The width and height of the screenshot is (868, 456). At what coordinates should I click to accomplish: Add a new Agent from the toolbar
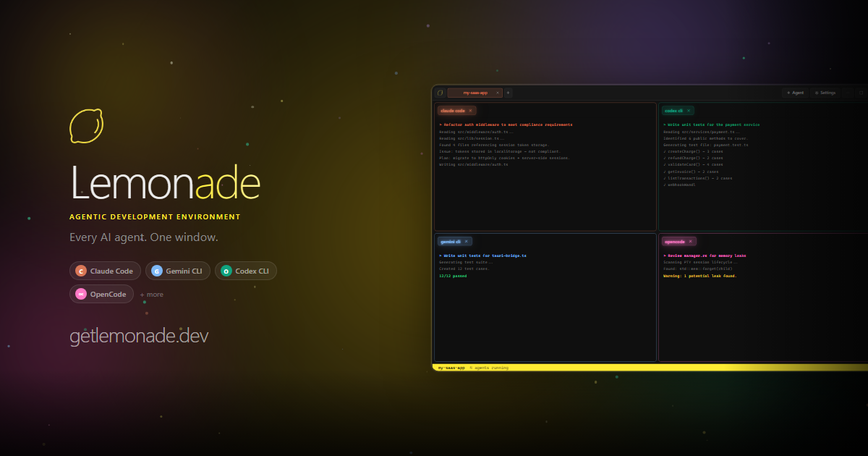tap(795, 93)
